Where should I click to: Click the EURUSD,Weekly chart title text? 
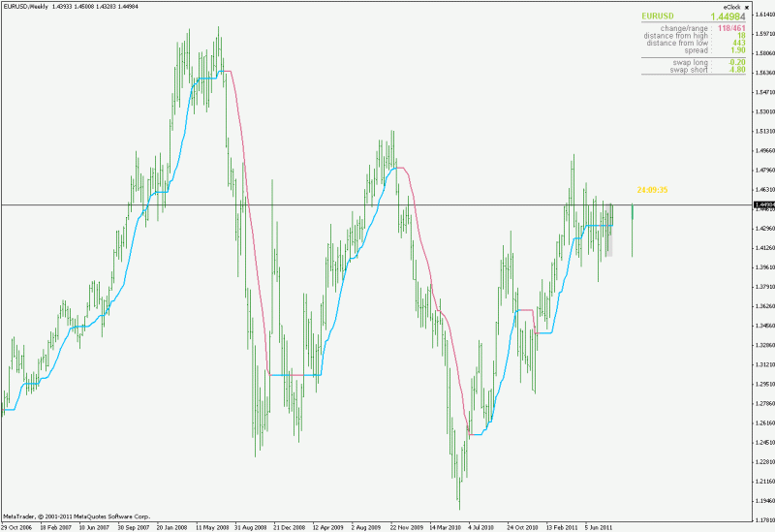[x=26, y=7]
